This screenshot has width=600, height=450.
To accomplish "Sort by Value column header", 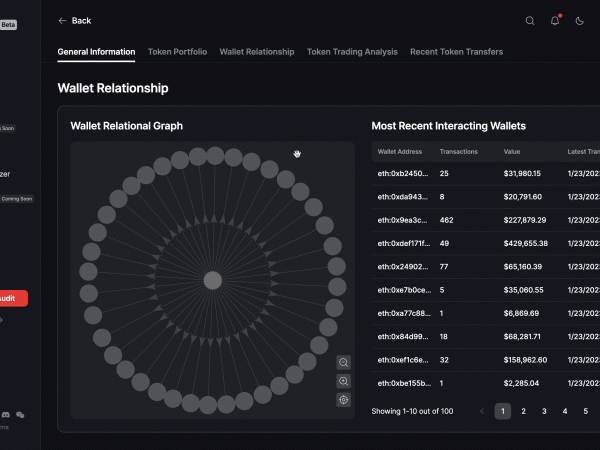I will [x=512, y=152].
